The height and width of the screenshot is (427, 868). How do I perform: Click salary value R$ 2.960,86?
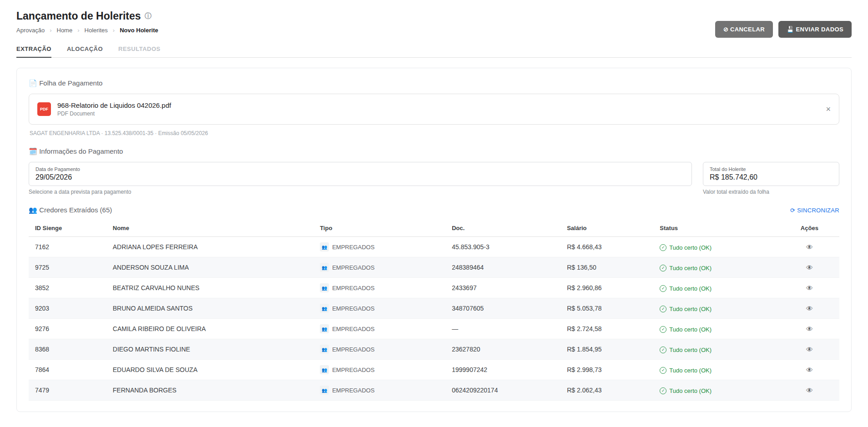pyautogui.click(x=584, y=288)
